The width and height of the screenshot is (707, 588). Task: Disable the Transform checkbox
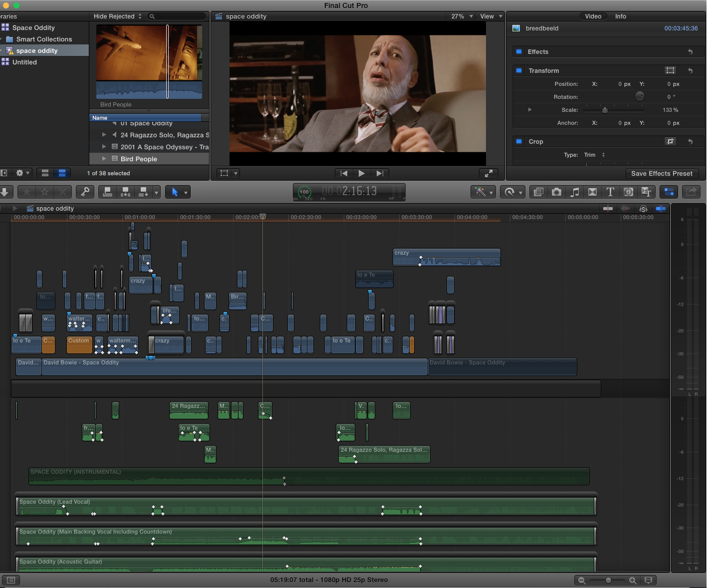click(519, 71)
